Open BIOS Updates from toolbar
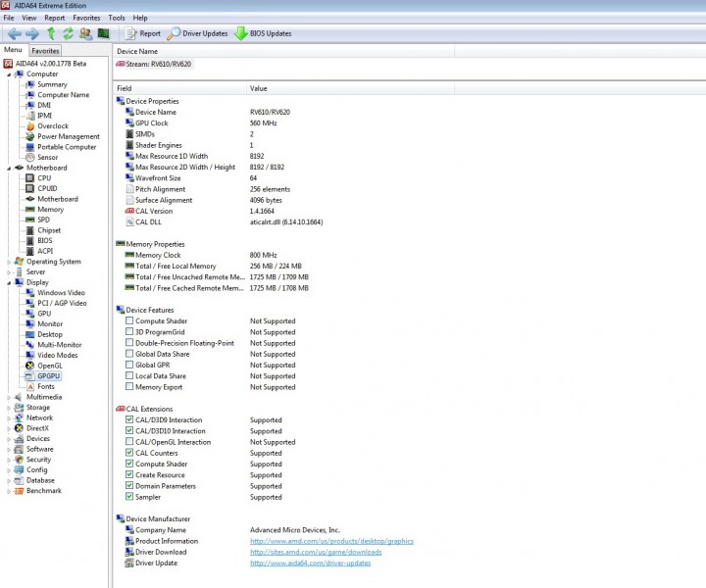 [x=263, y=33]
